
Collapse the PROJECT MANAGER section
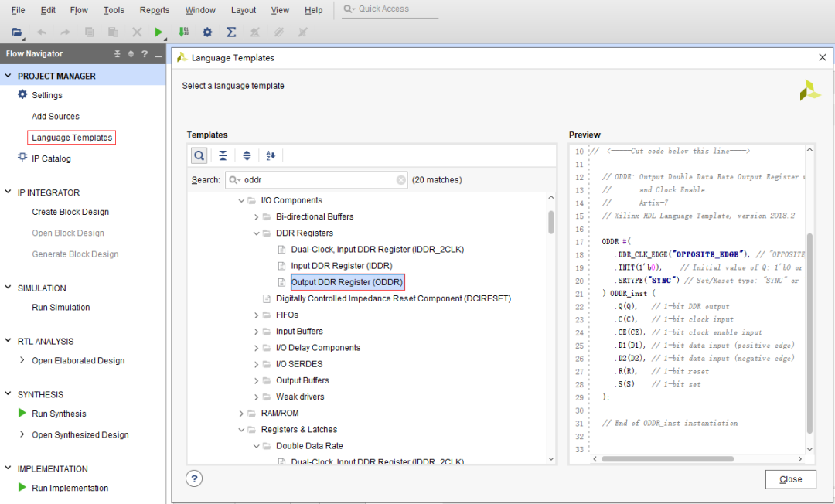[9, 77]
